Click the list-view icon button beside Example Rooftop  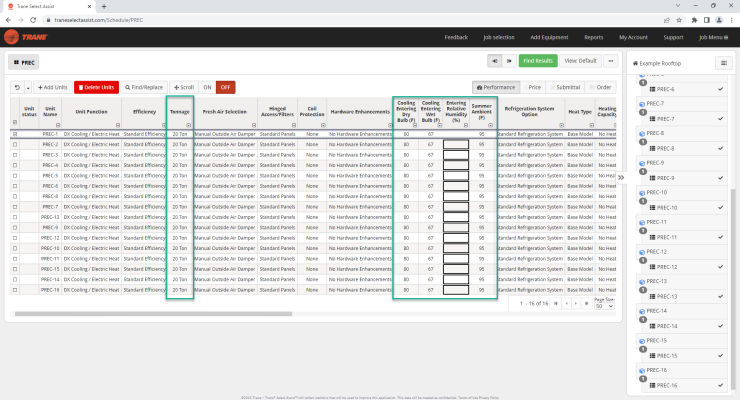723,63
